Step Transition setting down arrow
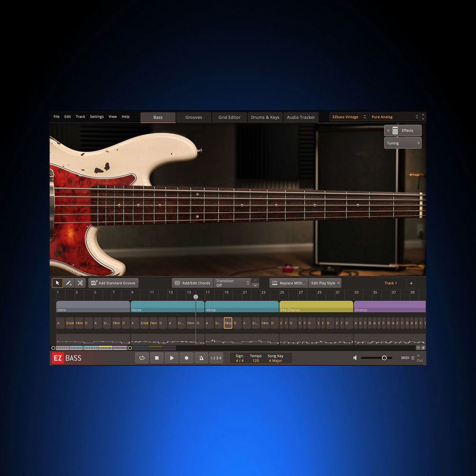This screenshot has width=476, height=476. (255, 285)
